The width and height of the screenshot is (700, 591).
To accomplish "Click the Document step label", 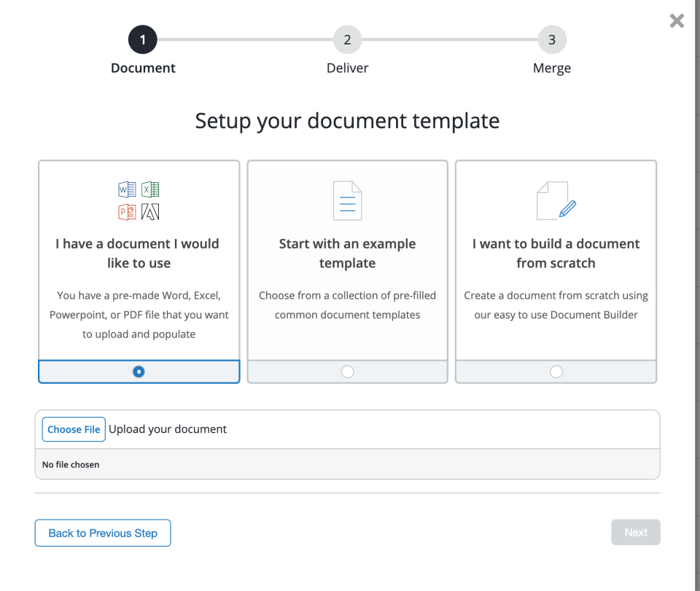I will [x=143, y=68].
